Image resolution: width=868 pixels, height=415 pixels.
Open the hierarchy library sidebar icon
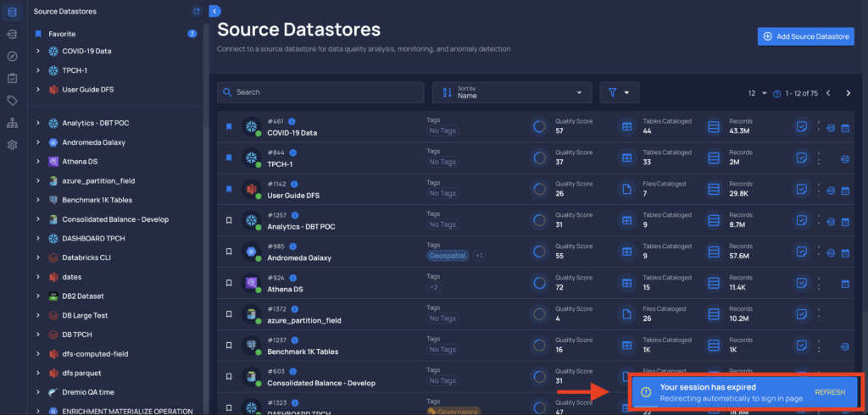click(12, 123)
